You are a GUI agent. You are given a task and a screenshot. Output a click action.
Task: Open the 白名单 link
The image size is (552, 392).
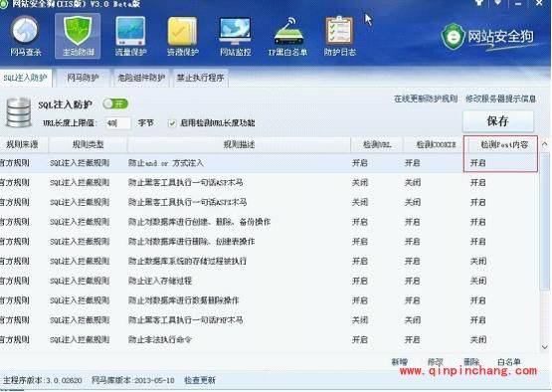[x=509, y=362]
